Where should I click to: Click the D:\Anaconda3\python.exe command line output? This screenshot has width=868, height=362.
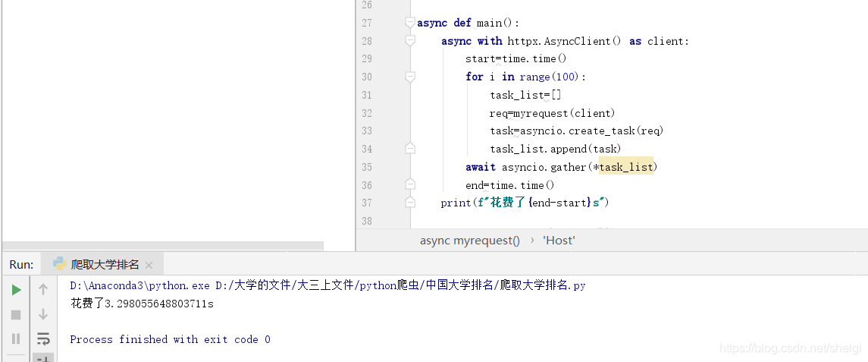(x=327, y=285)
